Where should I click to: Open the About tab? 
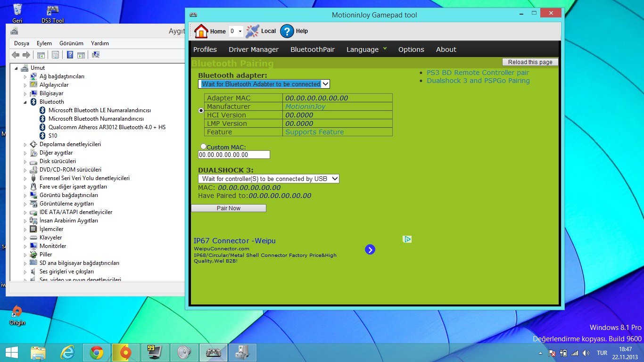446,49
